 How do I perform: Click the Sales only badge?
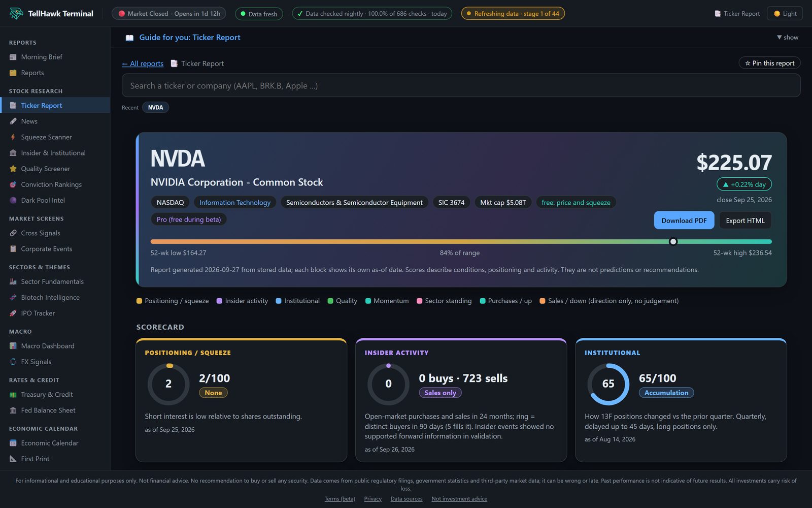coord(440,393)
